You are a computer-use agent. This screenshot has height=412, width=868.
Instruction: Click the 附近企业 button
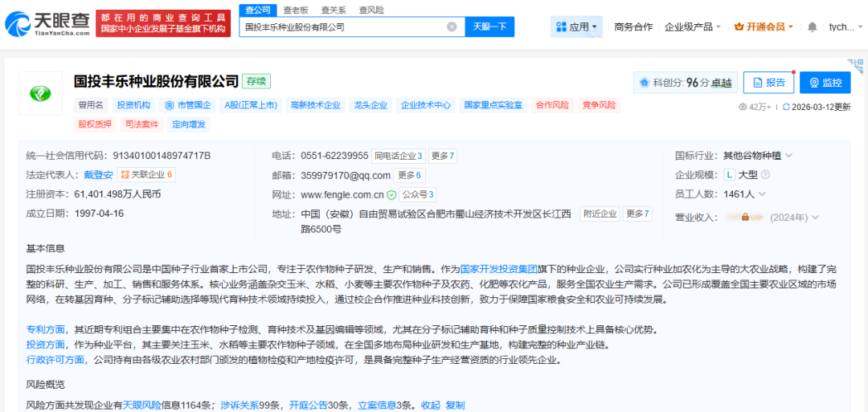600,214
